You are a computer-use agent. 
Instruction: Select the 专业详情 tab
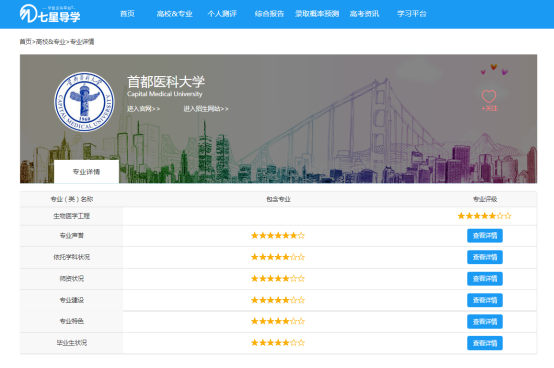tap(86, 172)
